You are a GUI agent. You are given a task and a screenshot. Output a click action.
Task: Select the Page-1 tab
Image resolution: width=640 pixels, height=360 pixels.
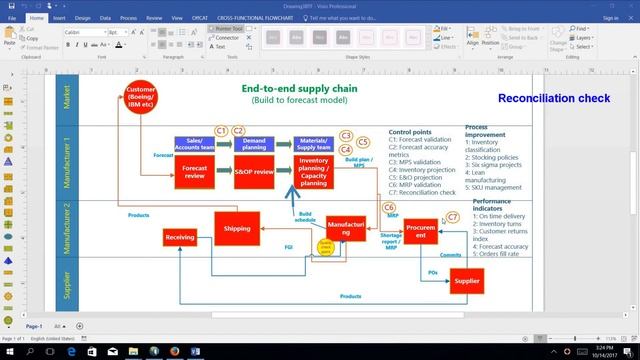tap(34, 326)
